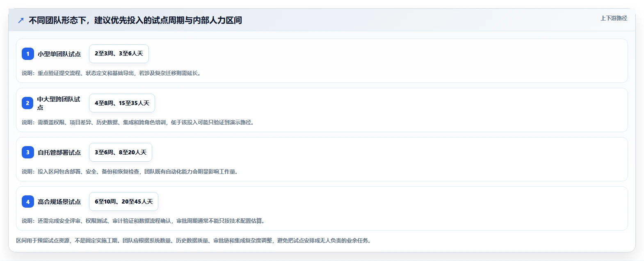
Task: Click the note starting 说明：投入区间包含部署
Action: (130, 172)
